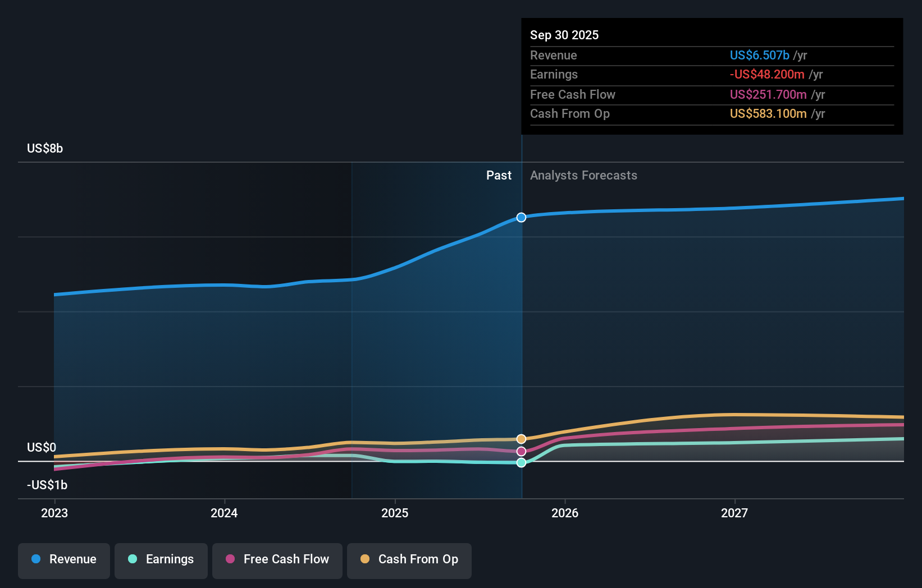This screenshot has height=588, width=922.
Task: Expand the Cash From Op tooltip row
Action: click(x=710, y=113)
